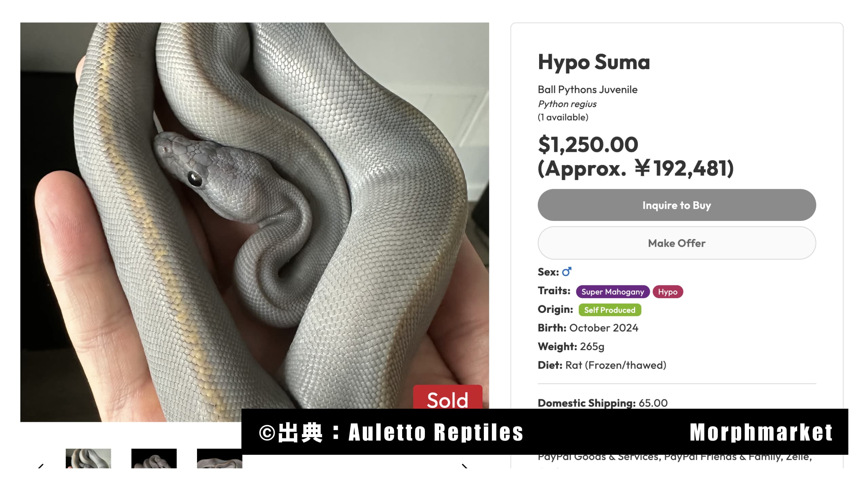
Task: Click the Python regius species name
Action: pyautogui.click(x=567, y=104)
